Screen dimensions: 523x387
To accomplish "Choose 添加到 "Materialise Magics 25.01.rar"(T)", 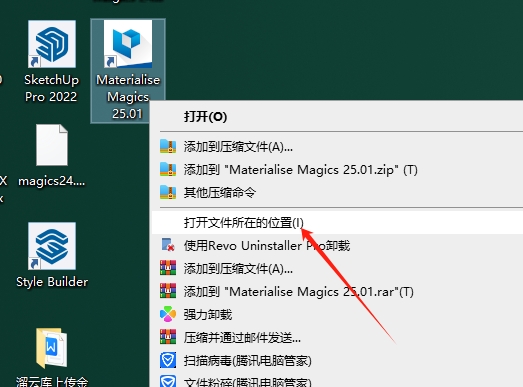I will [x=337, y=292].
